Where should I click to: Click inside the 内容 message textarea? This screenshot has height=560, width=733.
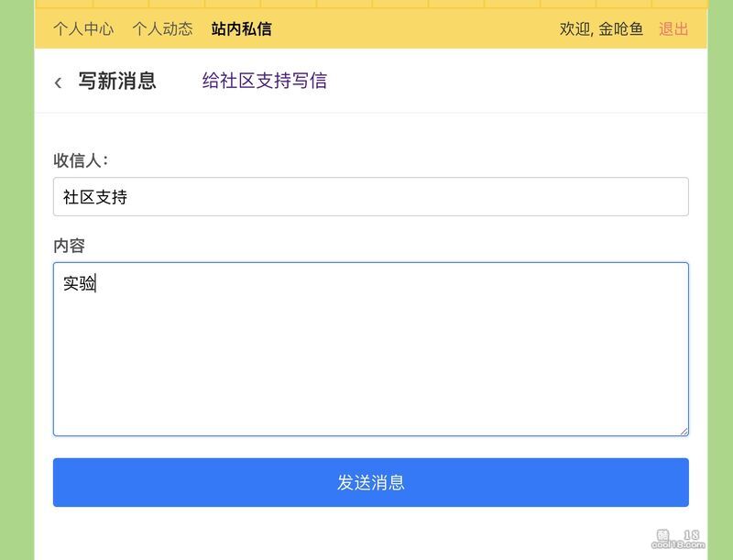(x=370, y=357)
